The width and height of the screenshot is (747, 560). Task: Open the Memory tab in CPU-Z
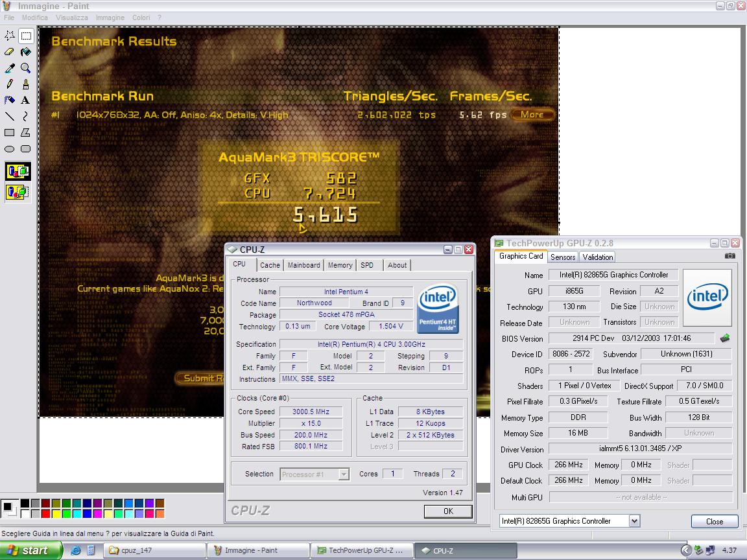pyautogui.click(x=340, y=265)
